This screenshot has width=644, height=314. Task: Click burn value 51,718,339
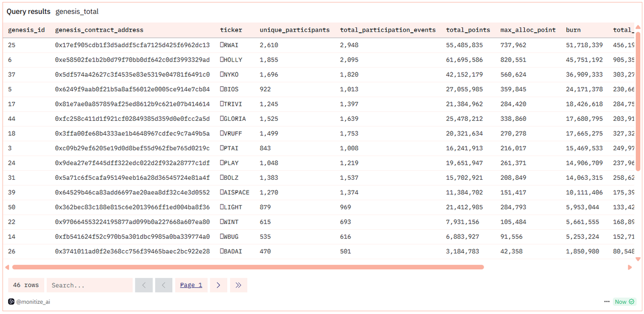click(584, 45)
